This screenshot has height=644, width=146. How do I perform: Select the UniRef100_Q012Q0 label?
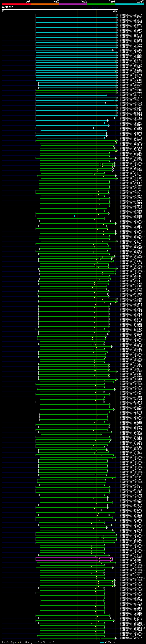[x=131, y=150]
